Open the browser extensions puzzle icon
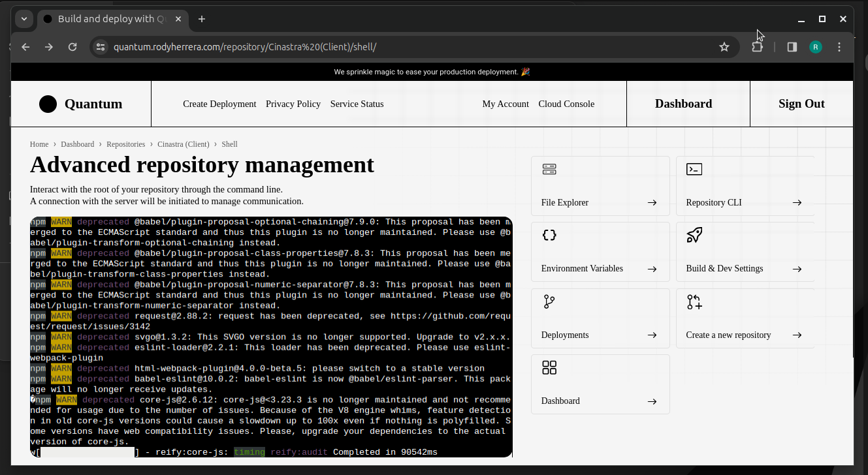Screen dimensions: 868x475 (x=757, y=47)
